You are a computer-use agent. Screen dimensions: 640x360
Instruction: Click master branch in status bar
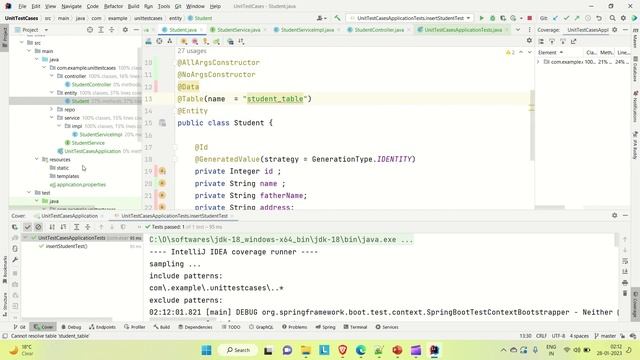click(x=605, y=336)
